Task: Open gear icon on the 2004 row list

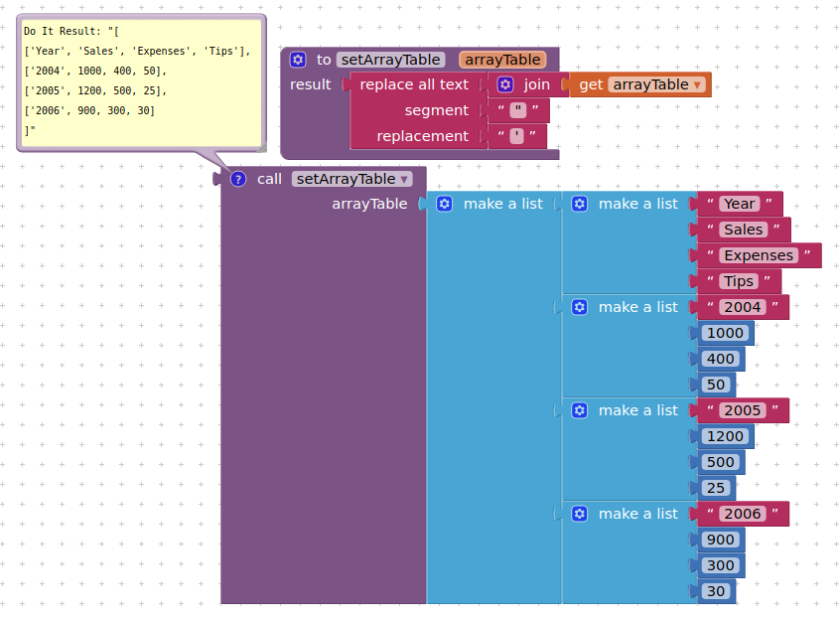Action: tap(579, 307)
